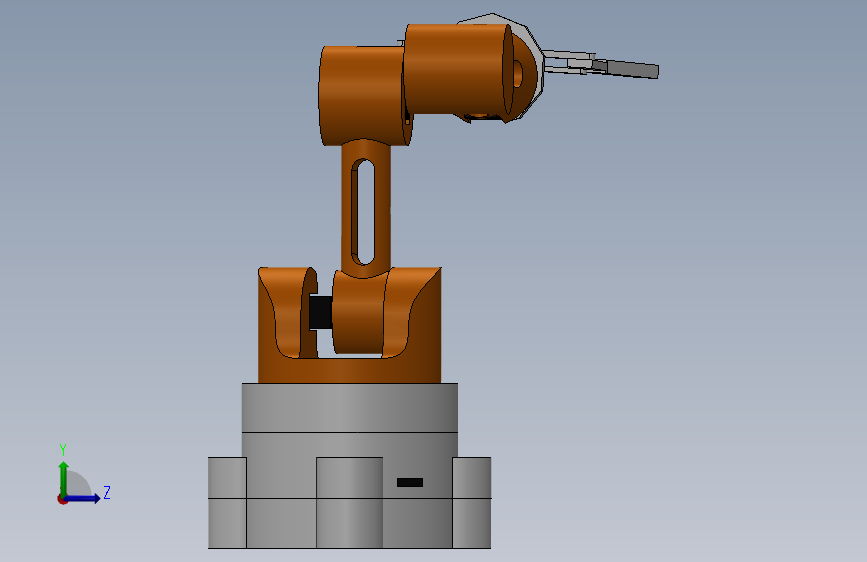Select the raised center gray block on the base
867x562 pixels.
349,502
